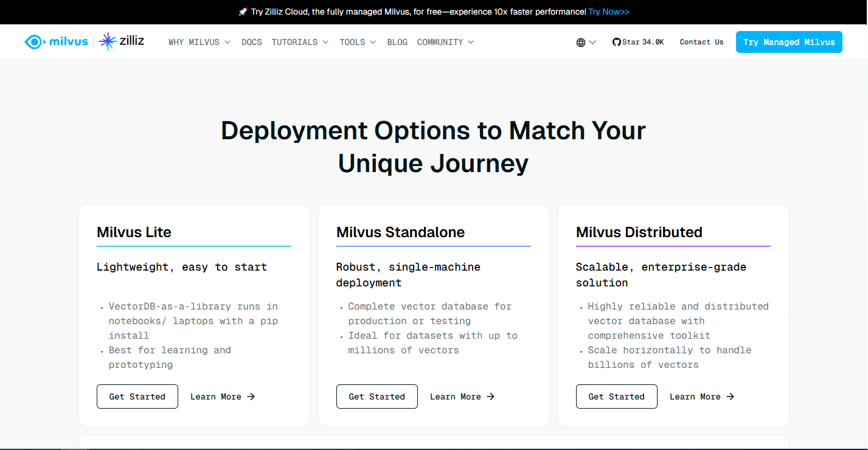Screen dimensions: 868x450
Task: Click the "Robust, single-machine deployment" subtitle
Action: pos(408,275)
